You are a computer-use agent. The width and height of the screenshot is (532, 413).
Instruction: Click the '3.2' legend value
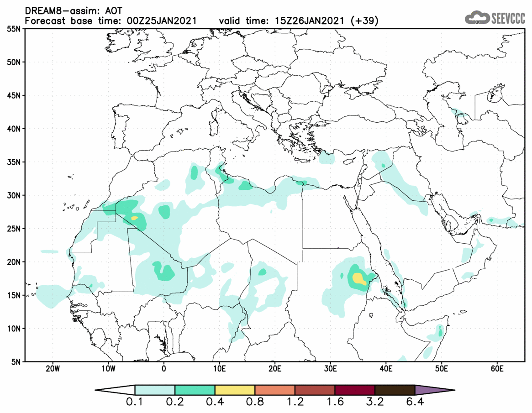point(375,403)
